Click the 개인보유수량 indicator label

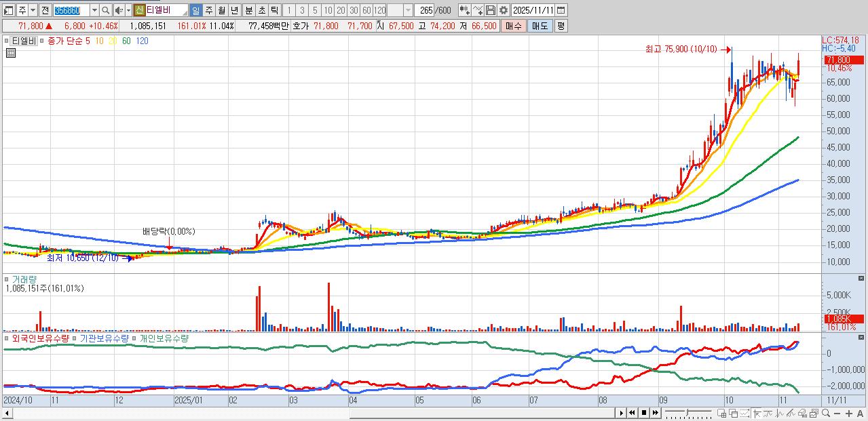164,338
